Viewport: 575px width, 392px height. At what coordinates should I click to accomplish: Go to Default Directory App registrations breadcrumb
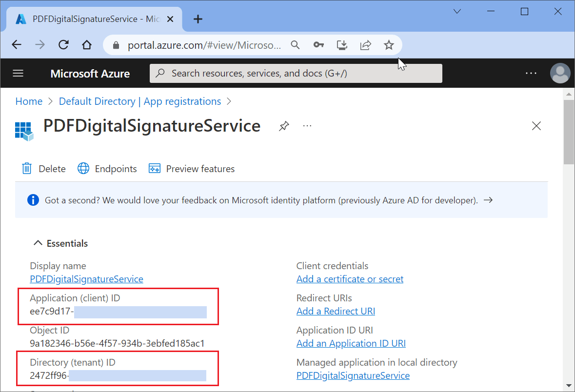139,101
